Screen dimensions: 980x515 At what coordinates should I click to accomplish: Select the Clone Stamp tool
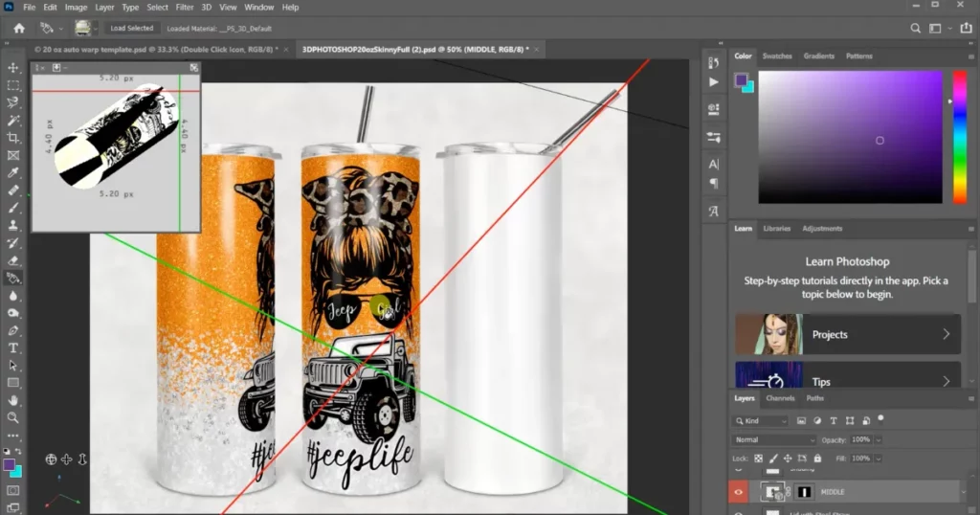pos(13,225)
